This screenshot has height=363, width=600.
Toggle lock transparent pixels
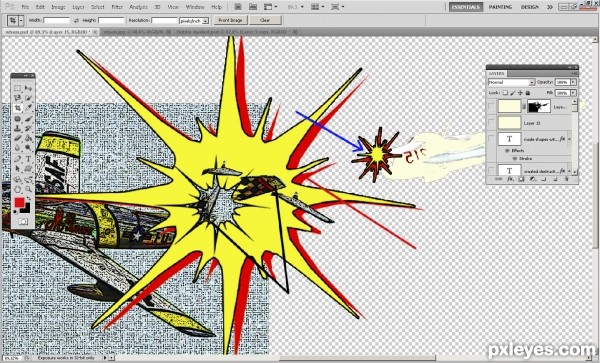click(x=505, y=93)
